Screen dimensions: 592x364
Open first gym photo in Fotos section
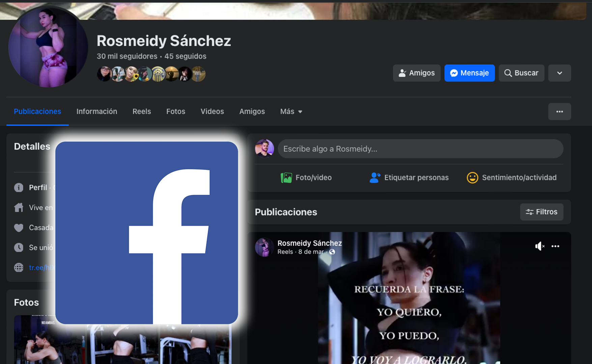tap(50, 340)
